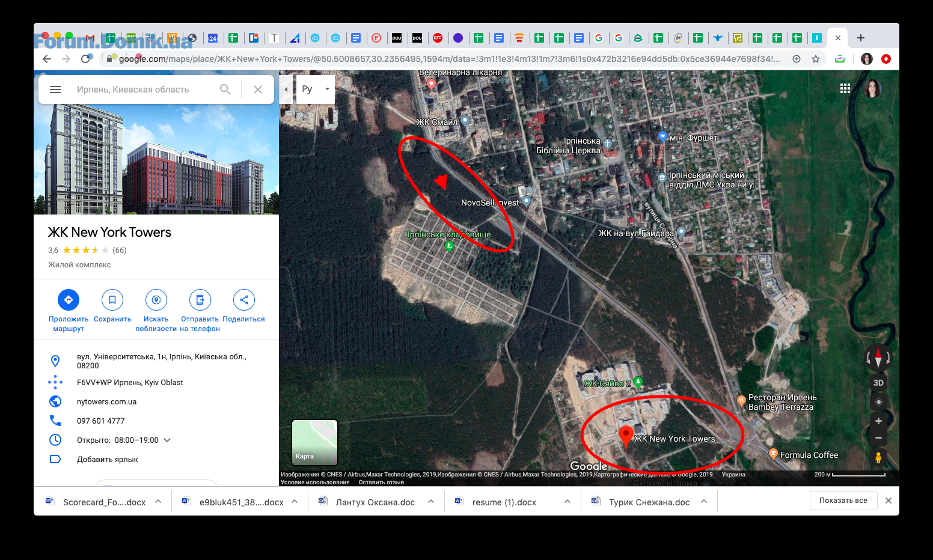Go back with the browser back arrow
933x560 pixels.
click(x=47, y=59)
